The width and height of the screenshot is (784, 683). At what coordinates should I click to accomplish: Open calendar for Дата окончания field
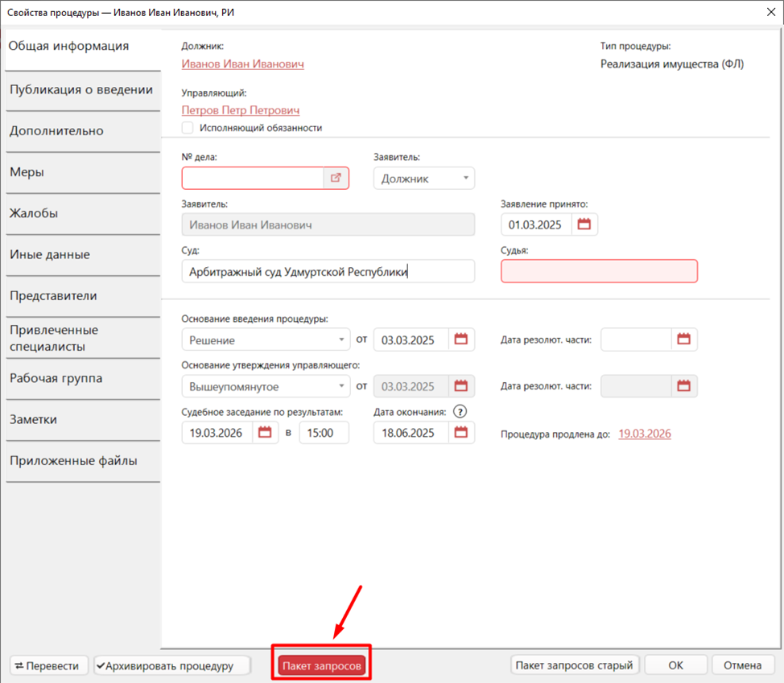point(461,433)
